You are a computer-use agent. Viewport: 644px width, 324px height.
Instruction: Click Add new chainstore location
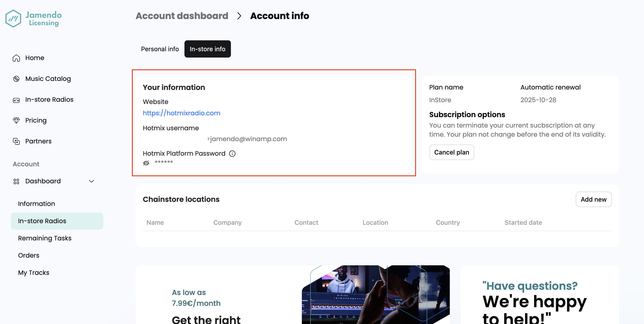point(593,200)
